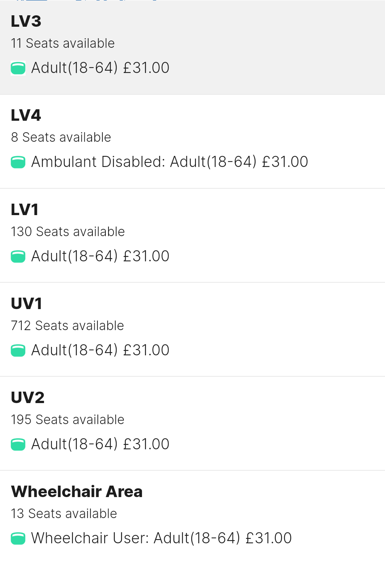Select the Wheelchair Area heading
The image size is (385, 588).
click(77, 492)
